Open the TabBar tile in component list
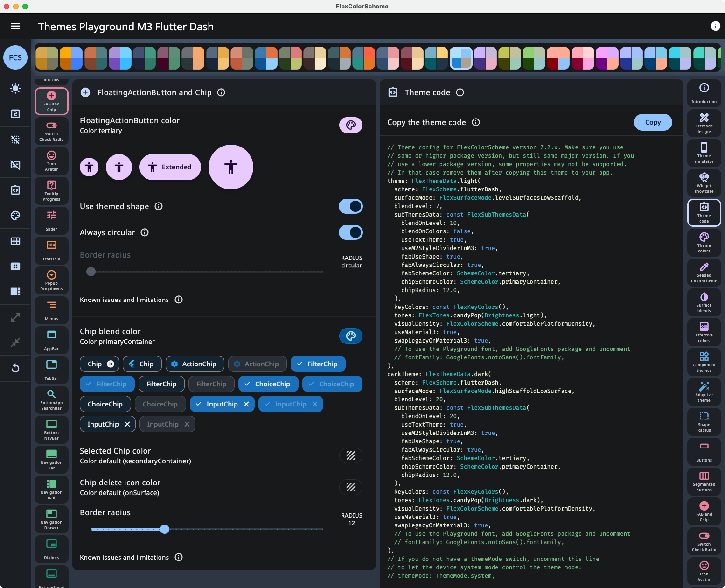 point(51,370)
